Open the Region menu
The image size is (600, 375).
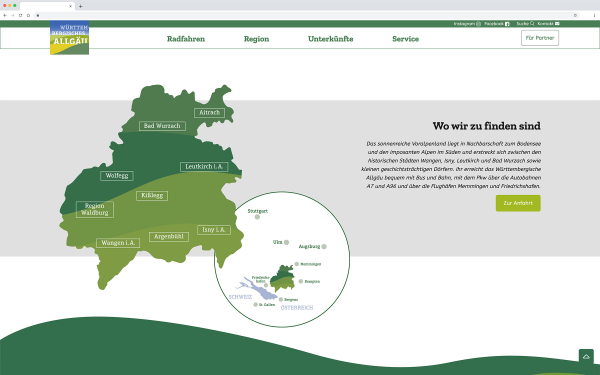click(x=256, y=39)
